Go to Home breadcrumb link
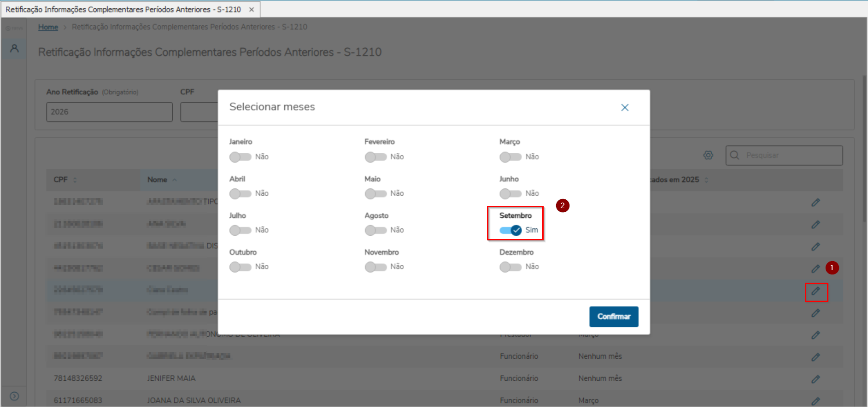 coord(48,27)
